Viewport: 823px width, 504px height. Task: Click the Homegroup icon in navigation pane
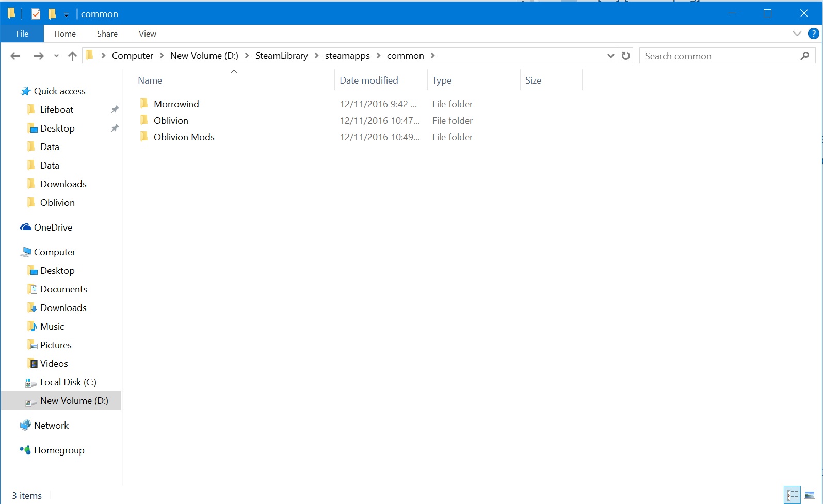tap(25, 450)
